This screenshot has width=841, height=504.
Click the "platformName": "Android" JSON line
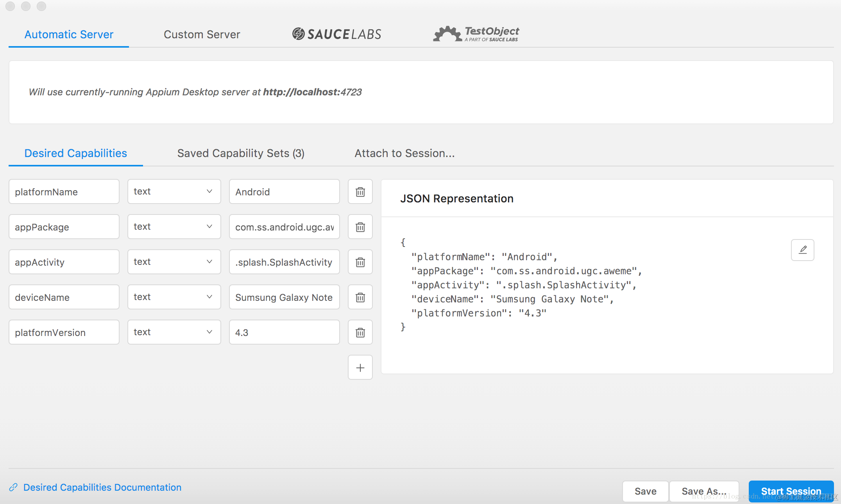484,257
